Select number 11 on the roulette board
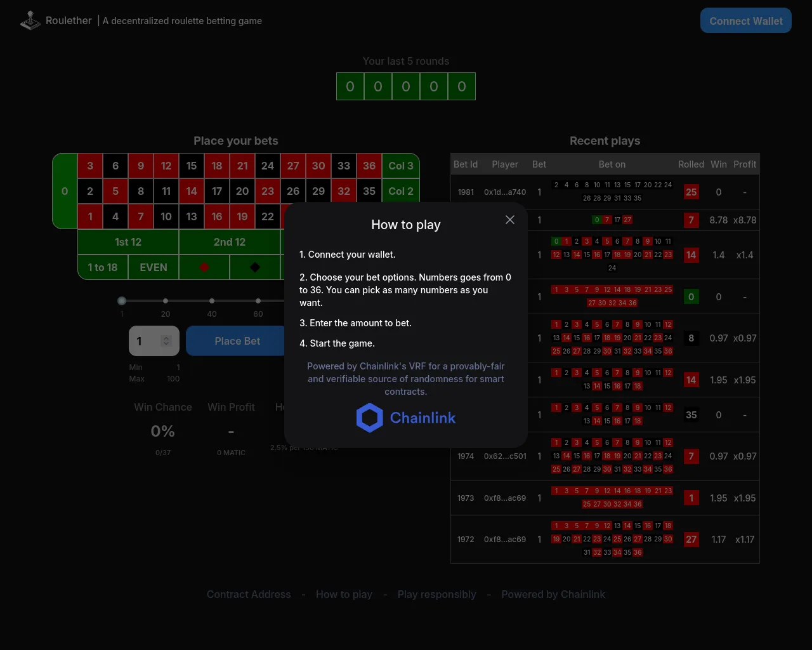This screenshot has height=650, width=812. pyautogui.click(x=166, y=191)
